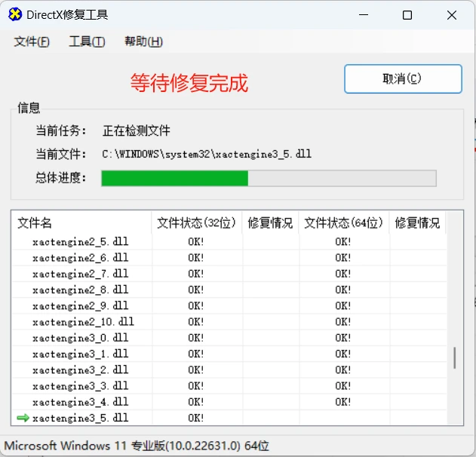Image resolution: width=476 pixels, height=457 pixels.
Task: Open the 工具(T) menu
Action: point(87,41)
